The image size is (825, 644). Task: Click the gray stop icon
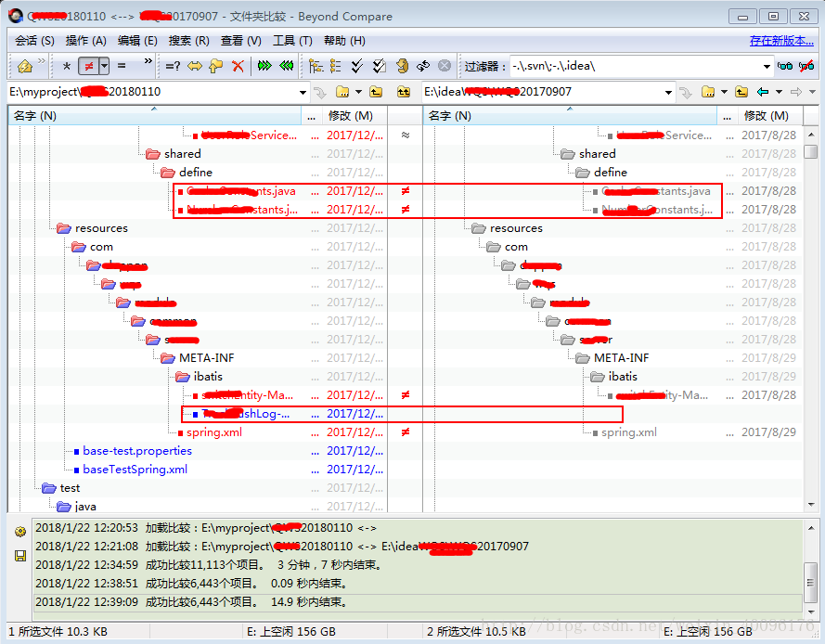pyautogui.click(x=445, y=66)
